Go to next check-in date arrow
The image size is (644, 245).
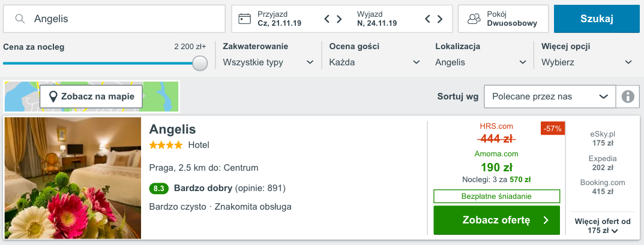pos(340,19)
